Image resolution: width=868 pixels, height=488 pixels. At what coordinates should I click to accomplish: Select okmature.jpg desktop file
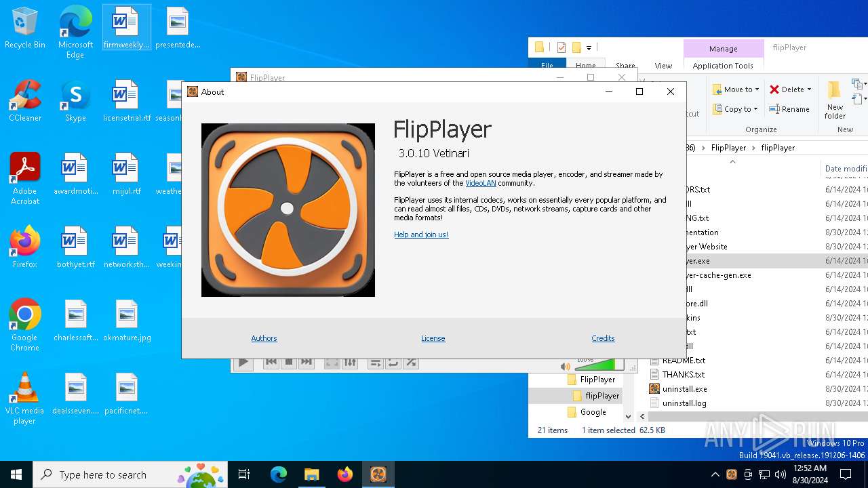point(127,321)
